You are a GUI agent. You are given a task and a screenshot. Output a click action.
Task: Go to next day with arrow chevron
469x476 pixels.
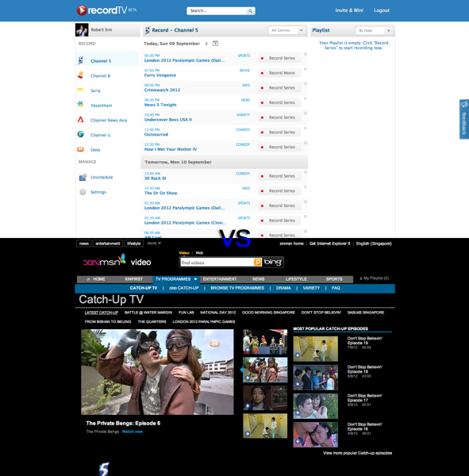pos(206,44)
